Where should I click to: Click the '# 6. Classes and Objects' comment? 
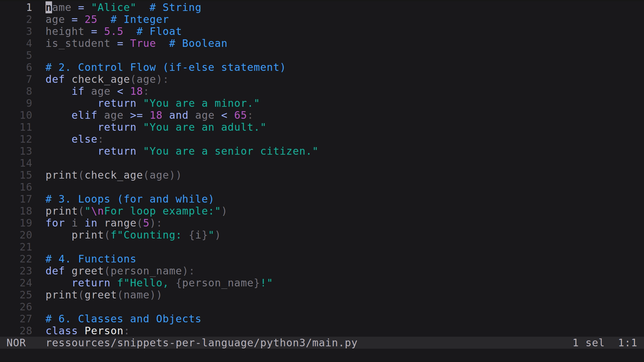123,319
